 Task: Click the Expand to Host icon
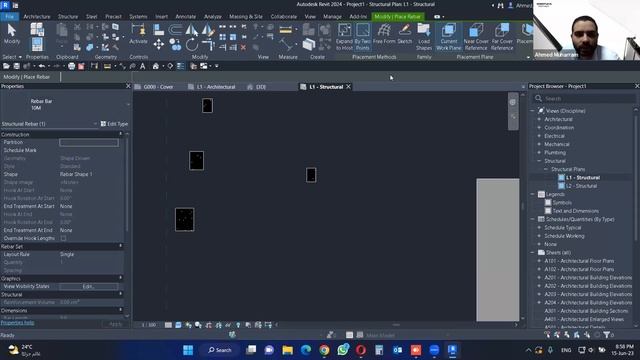coord(344,37)
